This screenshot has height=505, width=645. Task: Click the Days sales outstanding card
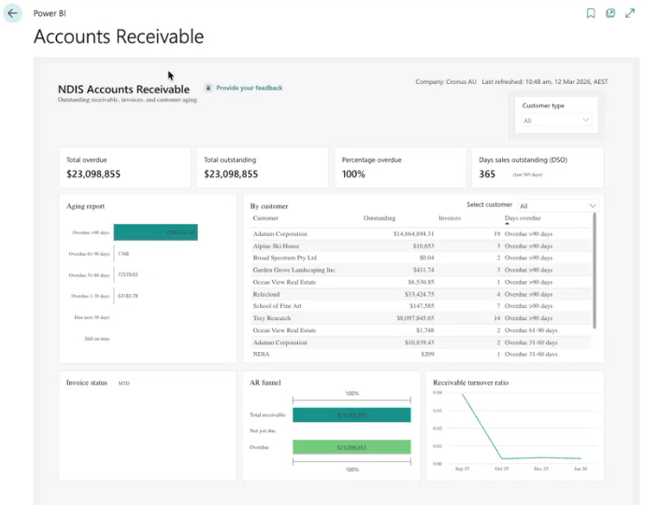[x=537, y=167]
